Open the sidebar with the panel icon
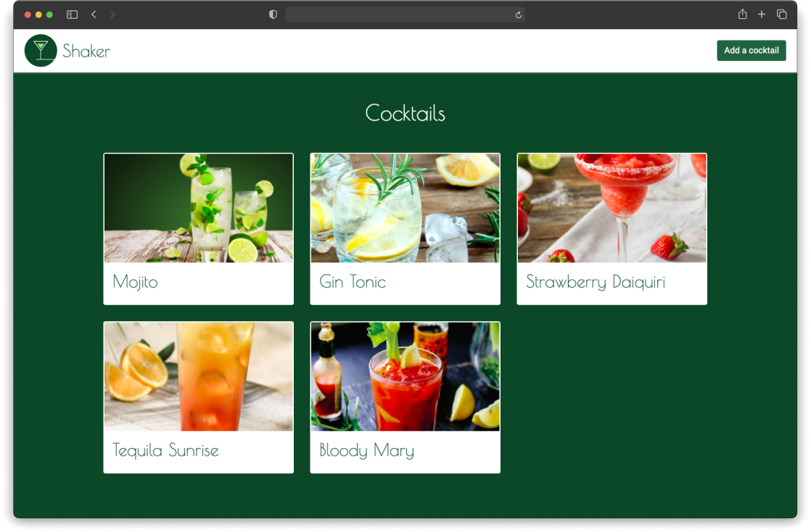Screen dimensions: 811x532 click(72, 14)
